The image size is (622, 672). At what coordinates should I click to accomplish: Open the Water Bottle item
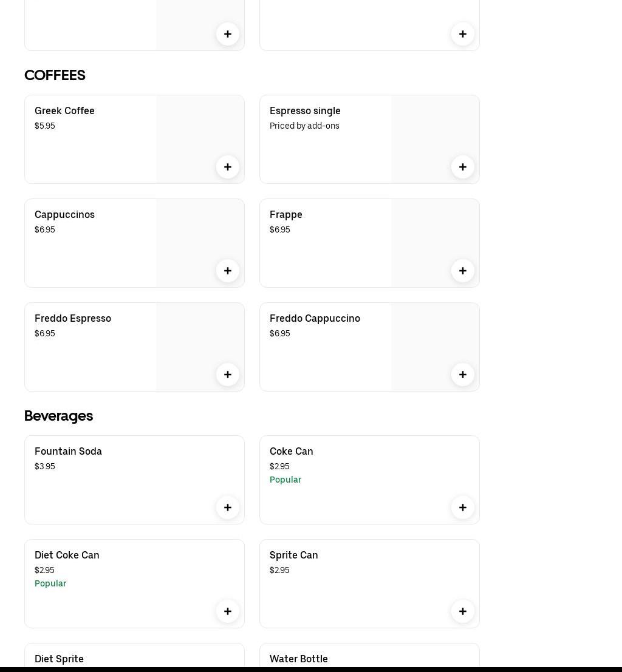pos(299,659)
